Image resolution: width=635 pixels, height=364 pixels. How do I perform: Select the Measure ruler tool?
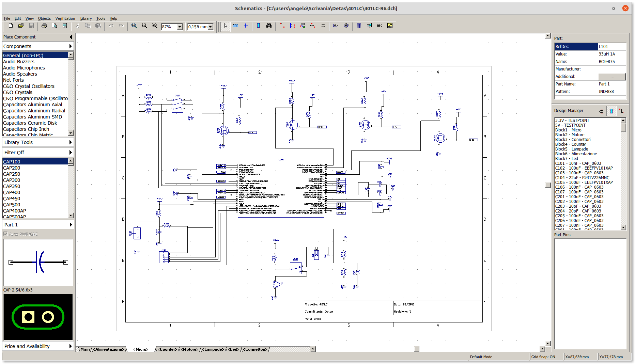(x=236, y=26)
